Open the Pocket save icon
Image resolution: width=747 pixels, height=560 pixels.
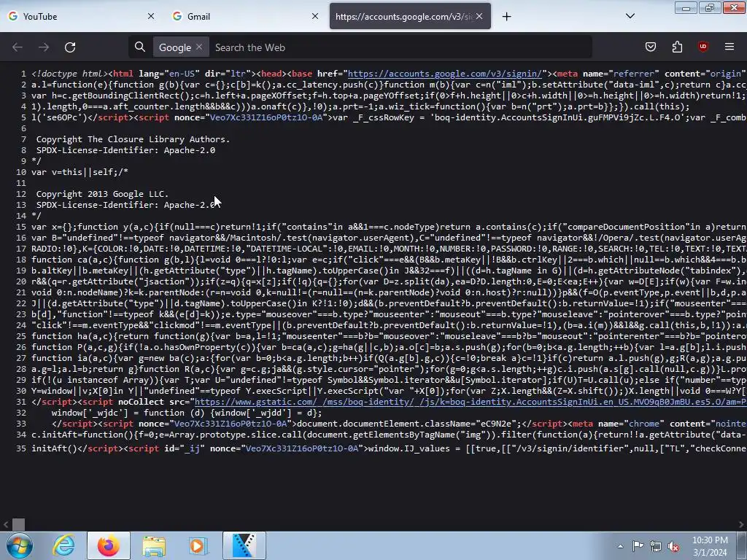tap(650, 47)
